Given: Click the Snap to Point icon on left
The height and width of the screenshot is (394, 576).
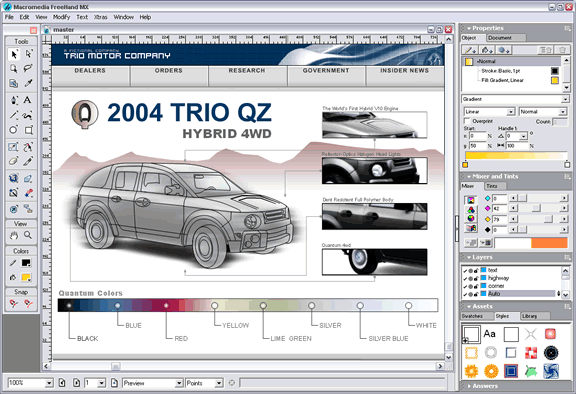Looking at the screenshot, I should [14, 304].
